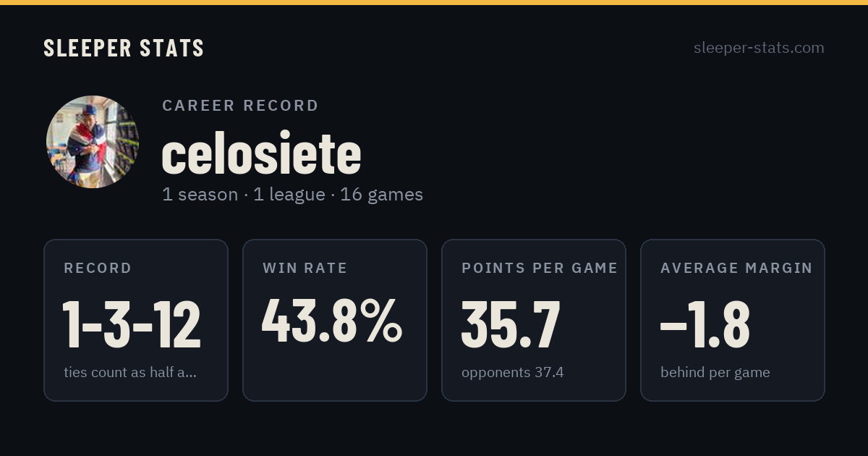The height and width of the screenshot is (456, 868).
Task: Click the opponents 37.4 subtext
Action: pyautogui.click(x=513, y=373)
